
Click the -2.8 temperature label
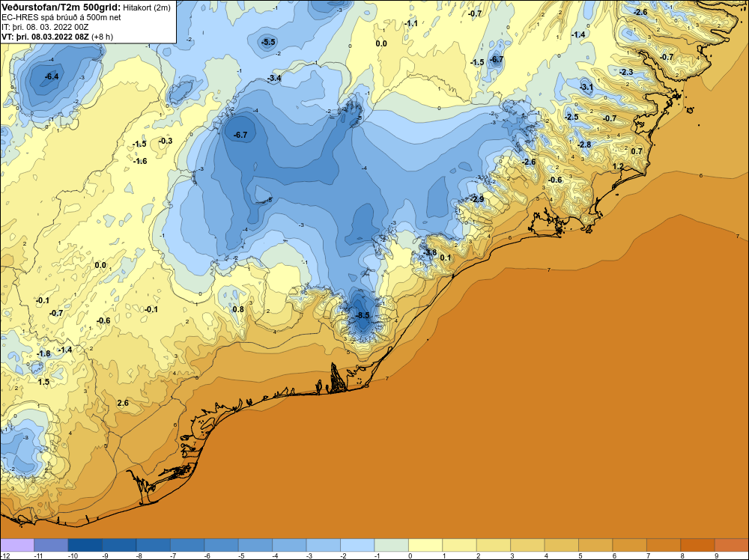point(583,144)
